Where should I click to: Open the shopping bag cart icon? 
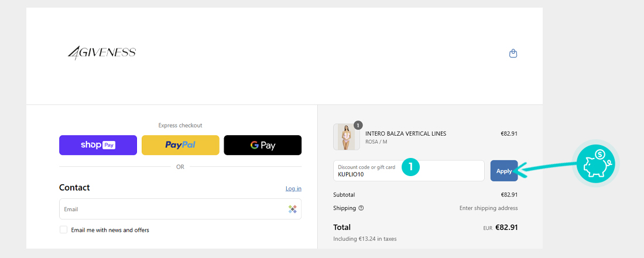tap(513, 53)
